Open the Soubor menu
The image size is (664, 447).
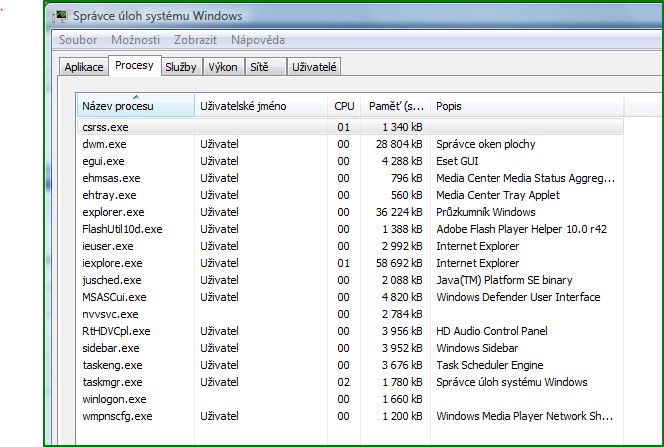(x=78, y=40)
